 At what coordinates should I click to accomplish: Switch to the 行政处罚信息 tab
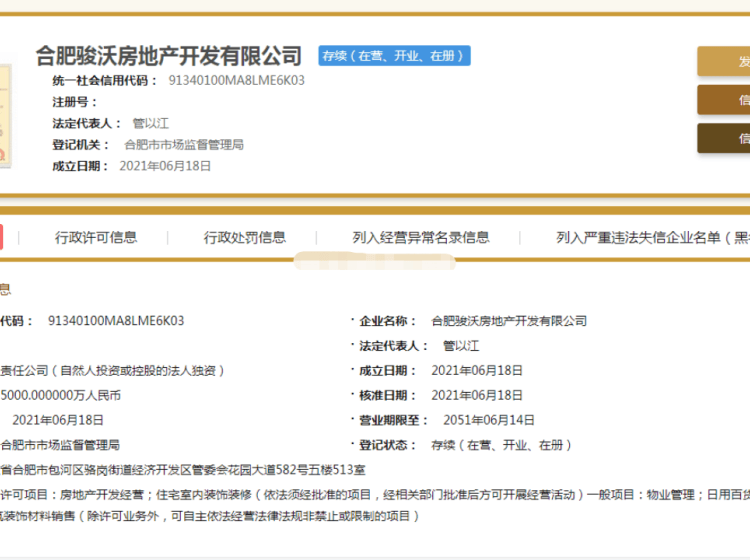coord(245,237)
